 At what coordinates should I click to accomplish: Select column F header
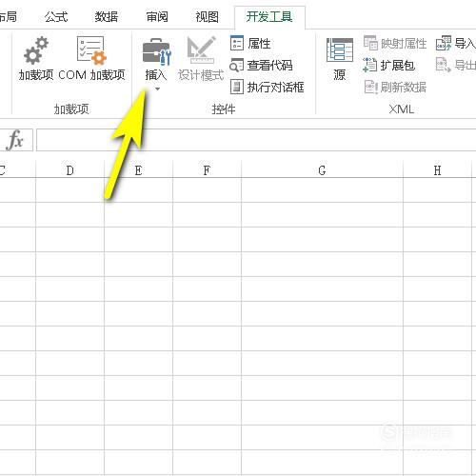click(207, 170)
